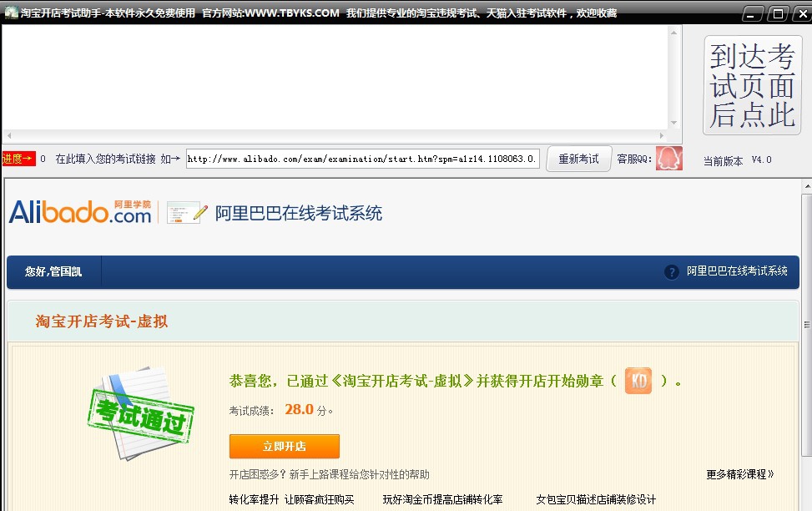812x511 pixels.
Task: Click the 开店困惑多 beginner course help text
Action: coord(330,474)
